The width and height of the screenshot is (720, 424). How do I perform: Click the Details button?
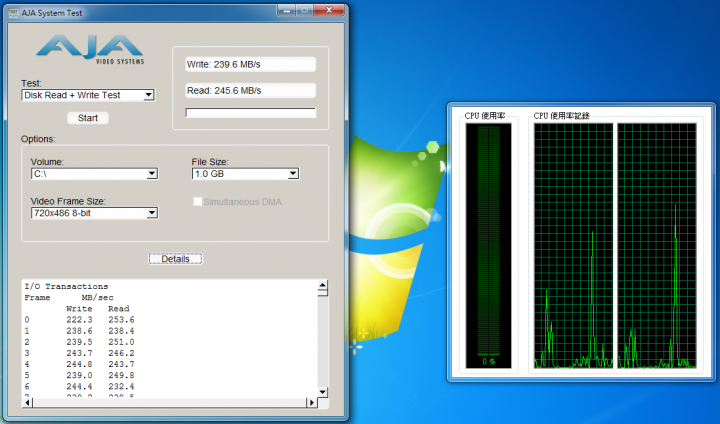(x=175, y=259)
